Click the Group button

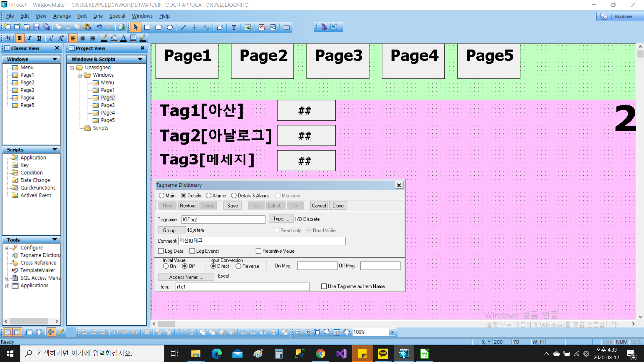point(172,231)
